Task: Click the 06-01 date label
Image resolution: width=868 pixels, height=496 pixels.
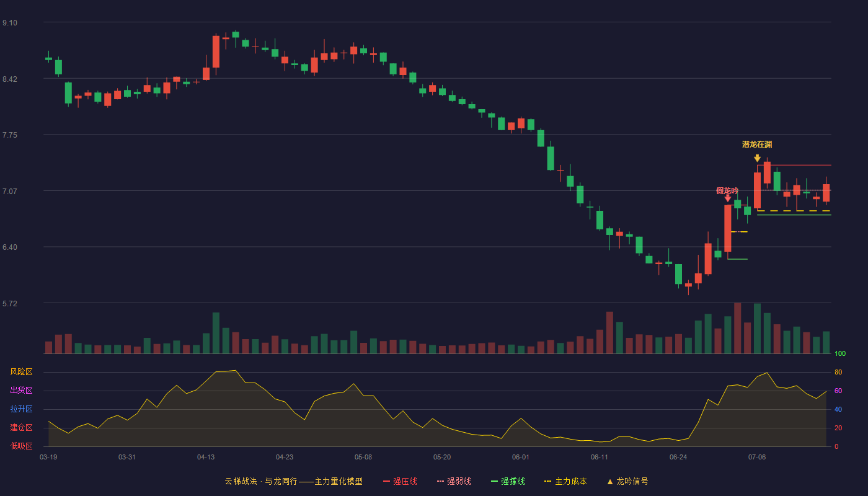Action: tap(521, 457)
